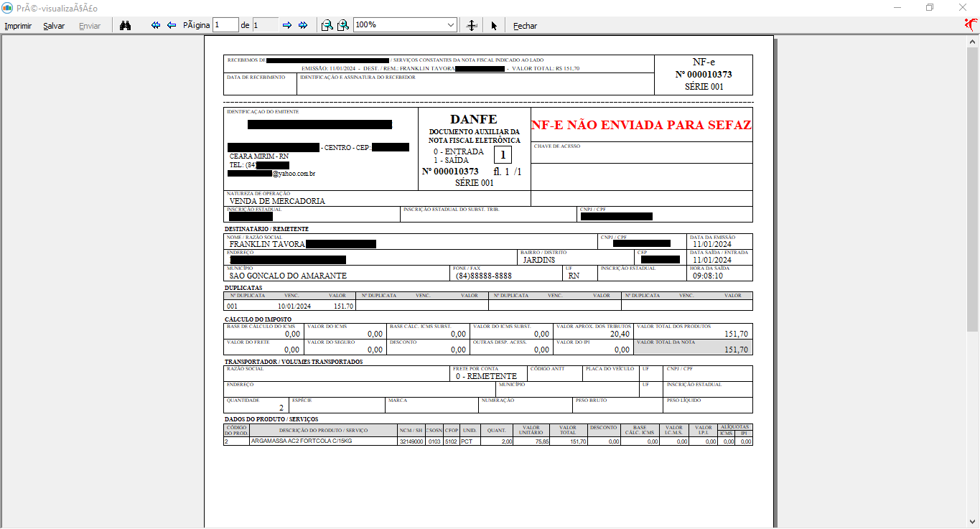
Task: Click '0 - REMETENTE' freight text
Action: (x=486, y=376)
